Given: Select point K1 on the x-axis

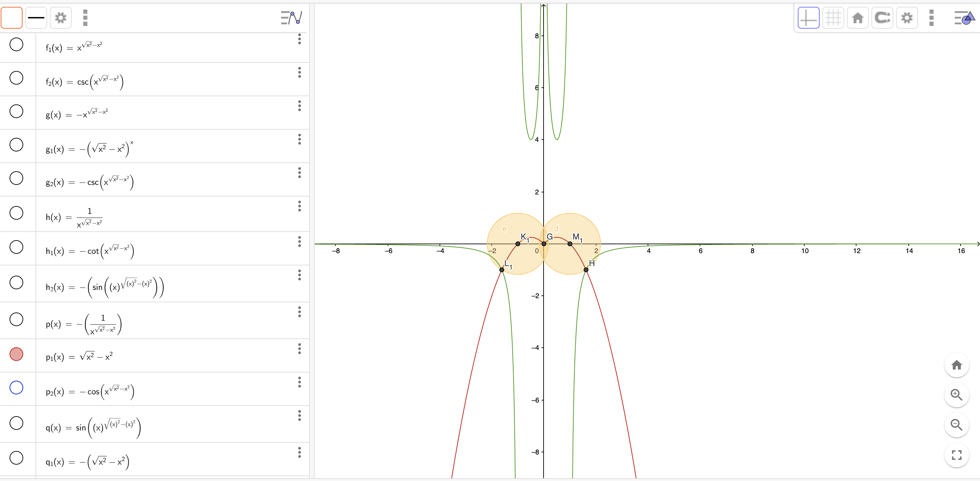Looking at the screenshot, I should [x=518, y=244].
